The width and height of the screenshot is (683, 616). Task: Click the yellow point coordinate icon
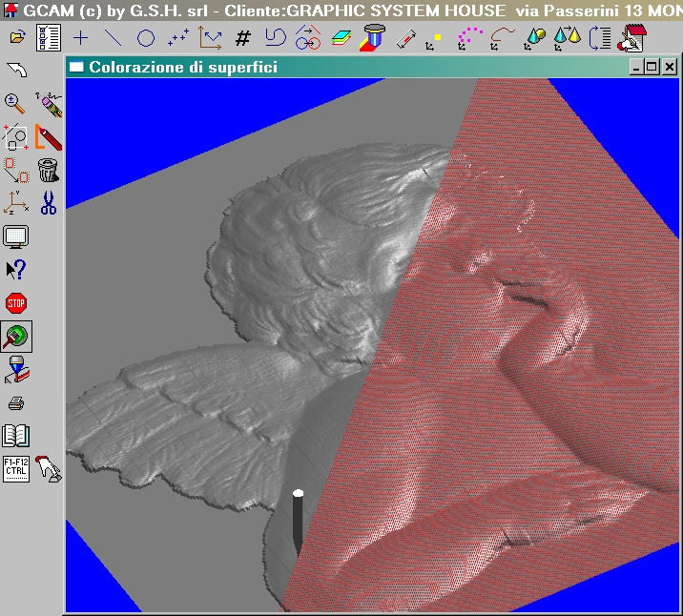click(x=433, y=42)
